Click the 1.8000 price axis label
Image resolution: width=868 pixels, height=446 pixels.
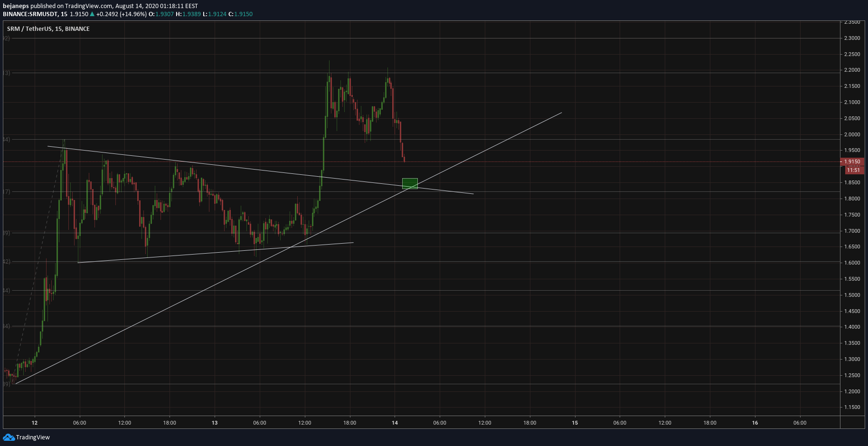[852, 199]
